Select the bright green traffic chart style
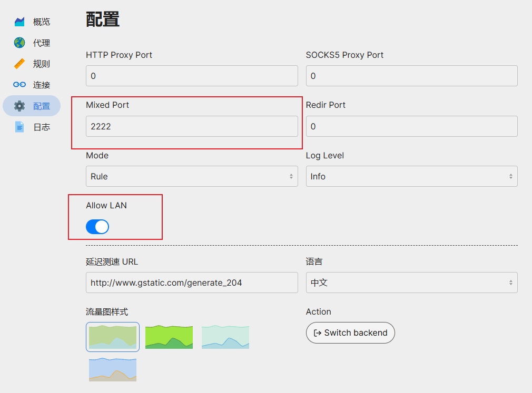Viewport: 532px width, 393px height. click(x=169, y=337)
